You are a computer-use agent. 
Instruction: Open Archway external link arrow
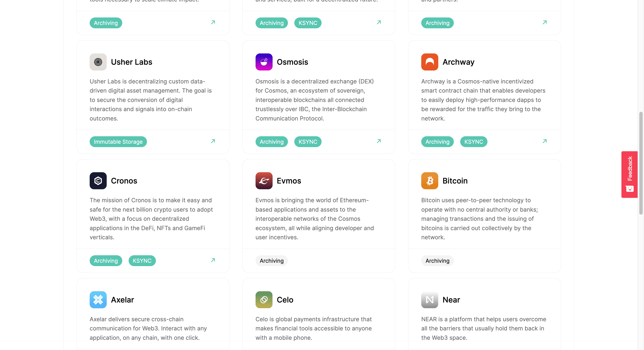click(545, 141)
